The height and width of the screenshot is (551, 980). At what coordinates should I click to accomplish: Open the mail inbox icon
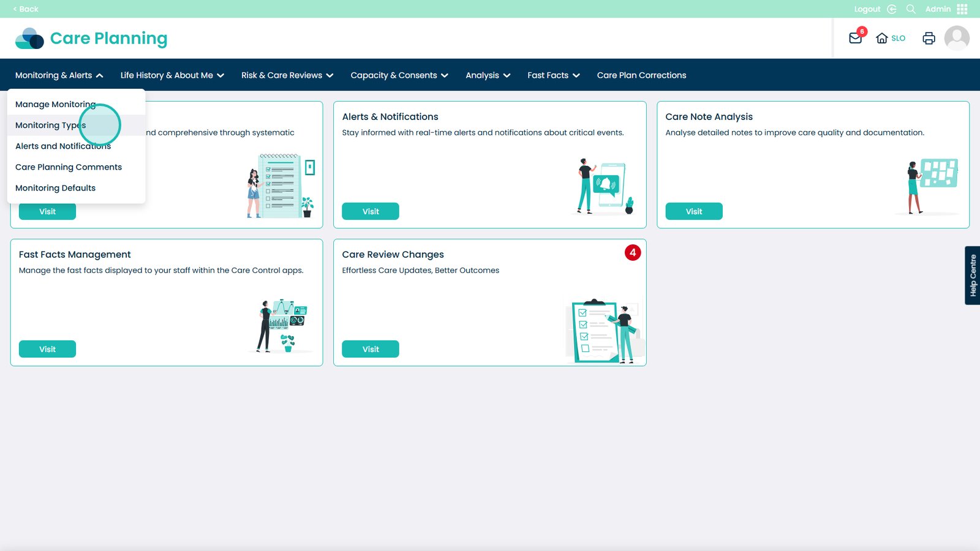(x=855, y=38)
